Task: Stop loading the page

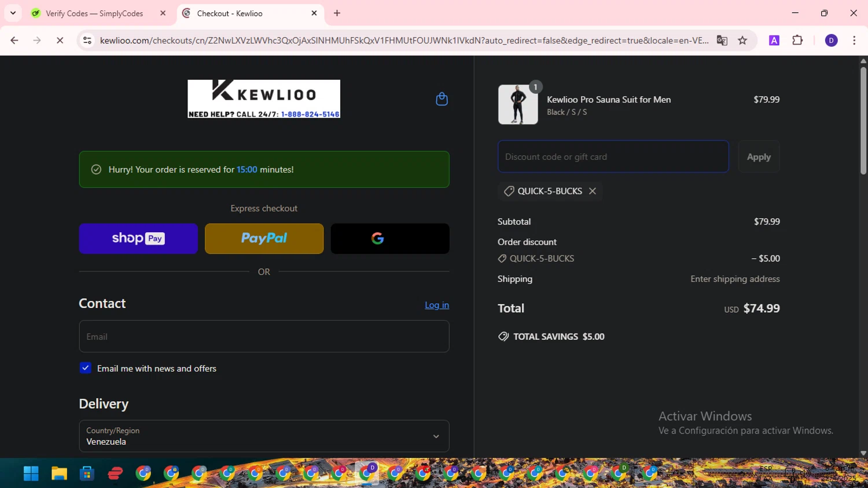Action: click(x=60, y=41)
